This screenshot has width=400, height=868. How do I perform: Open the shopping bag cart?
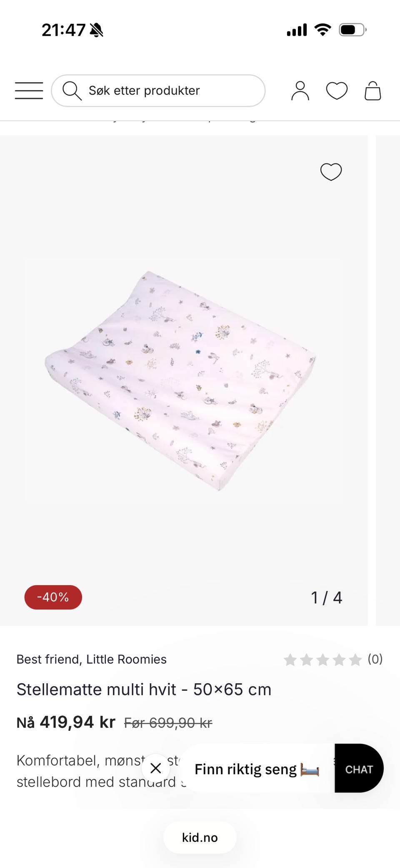tap(372, 91)
